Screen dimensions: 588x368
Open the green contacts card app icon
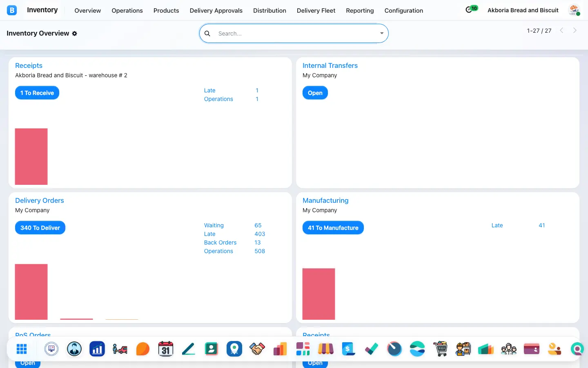point(212,349)
